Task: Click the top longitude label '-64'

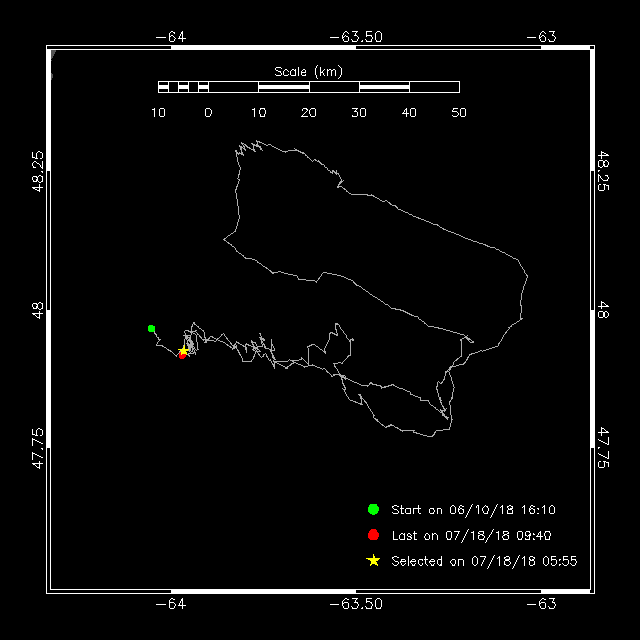Action: point(171,37)
